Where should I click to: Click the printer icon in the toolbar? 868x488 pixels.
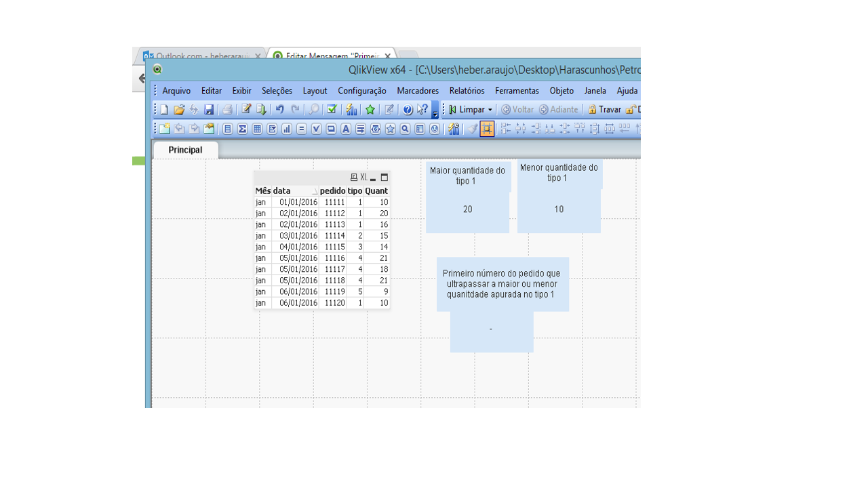[228, 109]
